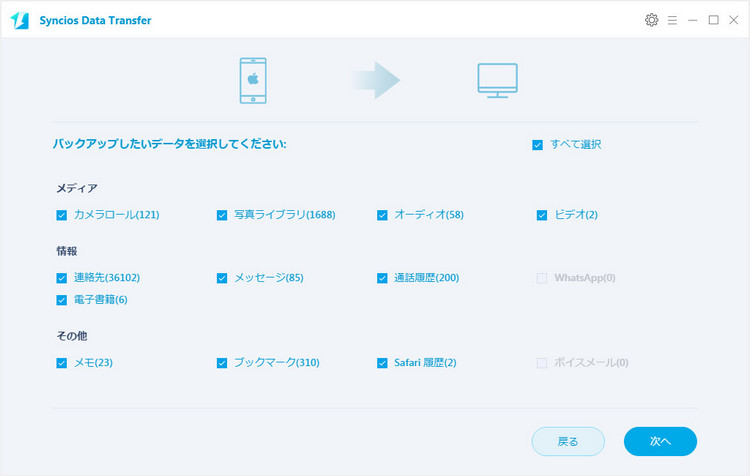Click the disabled WhatsApp(0) checkbox
Screen dimensions: 750x476
(542, 278)
